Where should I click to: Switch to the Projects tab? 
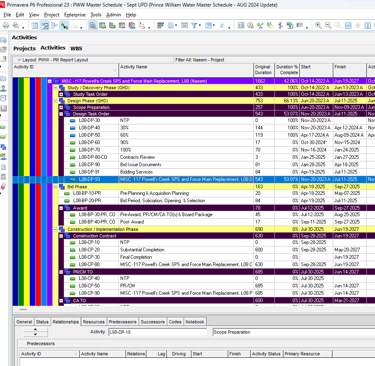click(x=24, y=48)
